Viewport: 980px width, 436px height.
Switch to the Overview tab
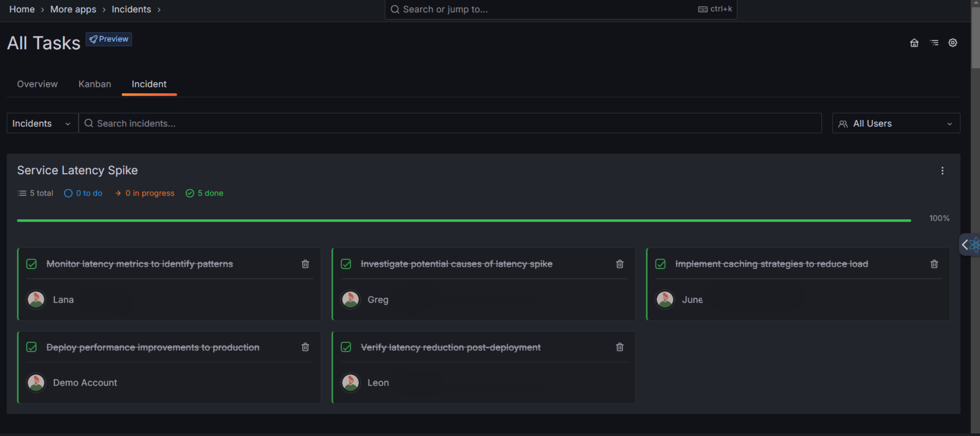pos(37,84)
